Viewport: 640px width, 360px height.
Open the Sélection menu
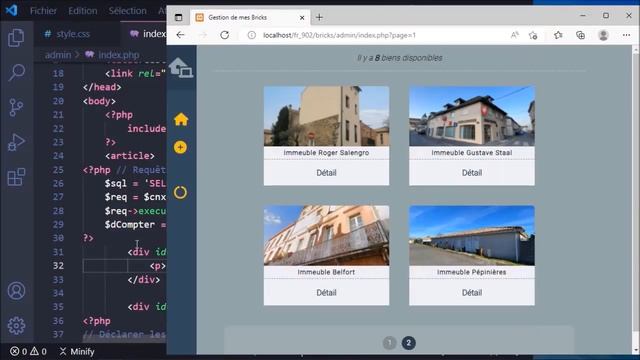click(x=127, y=11)
